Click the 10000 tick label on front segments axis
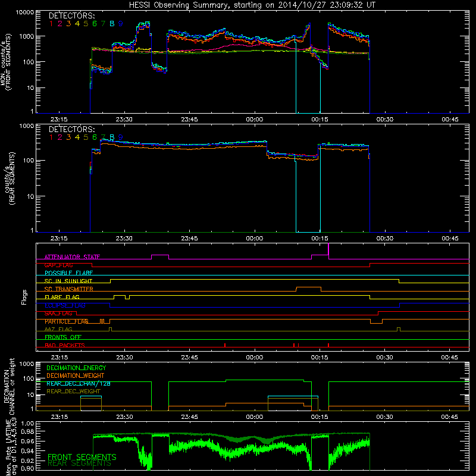Viewport: 476px width, 476px height. tap(25, 12)
